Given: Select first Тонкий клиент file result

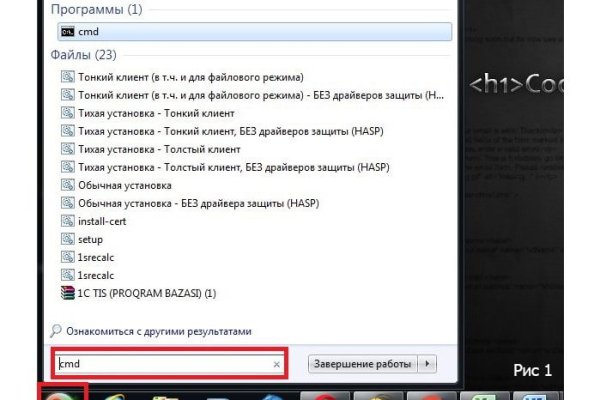Looking at the screenshot, I should (191, 77).
